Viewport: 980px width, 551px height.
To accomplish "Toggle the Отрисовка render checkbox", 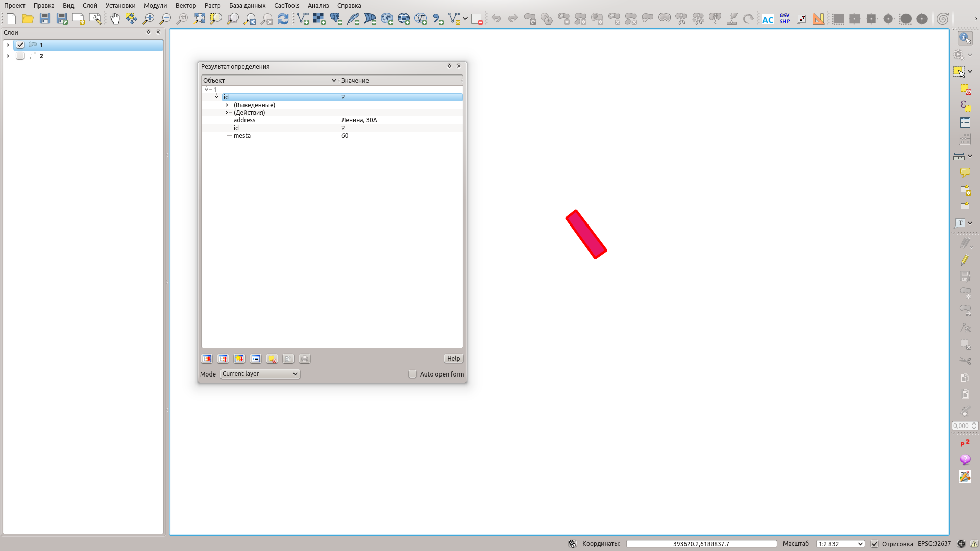I will pos(874,544).
